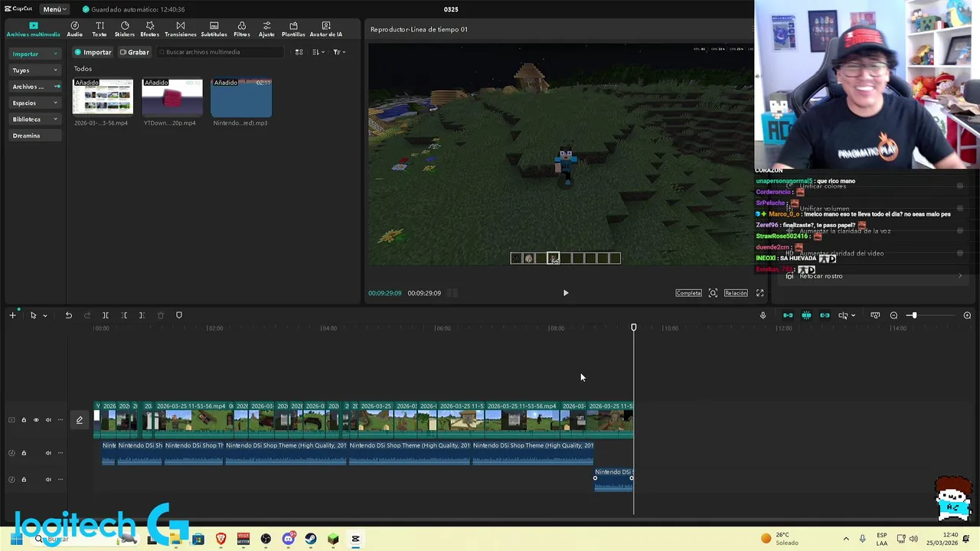Open the Stickers panel

pyautogui.click(x=125, y=29)
